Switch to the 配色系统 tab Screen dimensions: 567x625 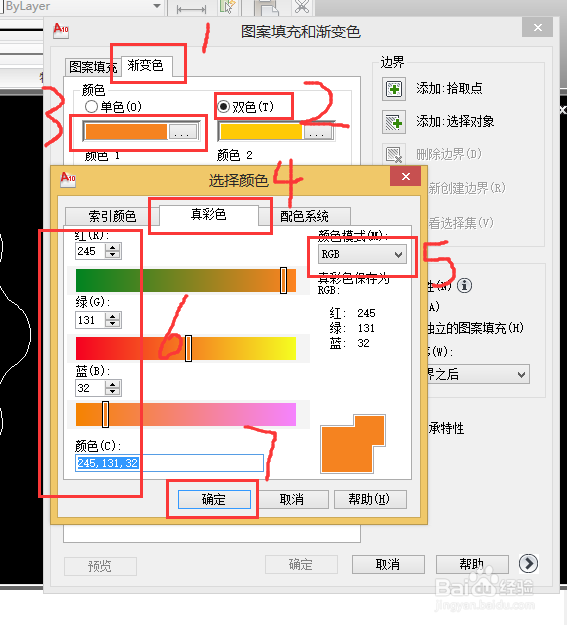(x=305, y=216)
